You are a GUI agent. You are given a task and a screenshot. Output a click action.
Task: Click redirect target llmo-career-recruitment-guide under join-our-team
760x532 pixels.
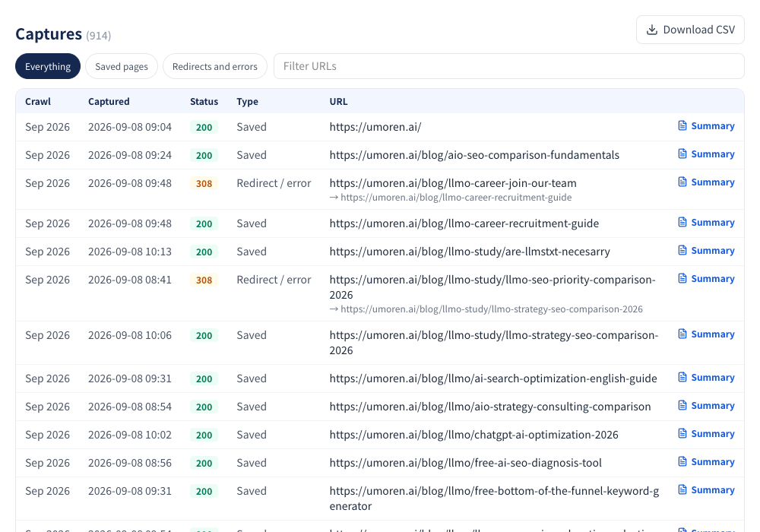pyautogui.click(x=456, y=197)
